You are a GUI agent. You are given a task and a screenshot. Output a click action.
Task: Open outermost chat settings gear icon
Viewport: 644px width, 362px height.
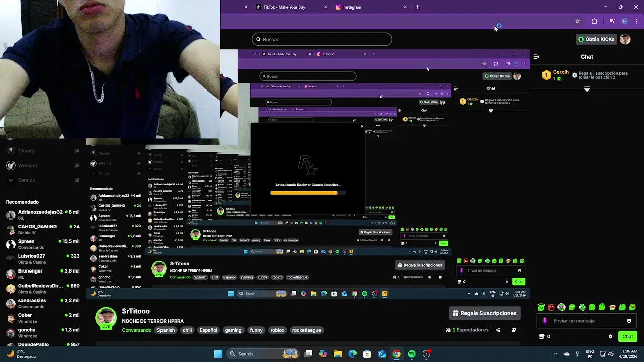(x=610, y=336)
